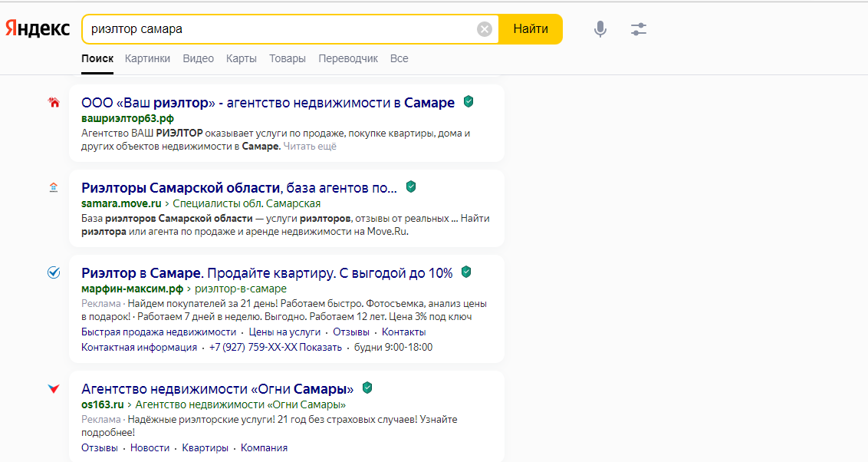Image resolution: width=868 pixels, height=462 pixels.
Task: Click the blue checkmark favicon of the марфин-максим.рф result
Action: click(54, 272)
